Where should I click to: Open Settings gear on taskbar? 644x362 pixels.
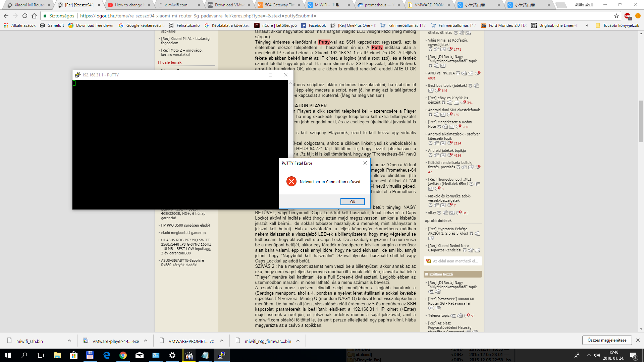point(172,355)
